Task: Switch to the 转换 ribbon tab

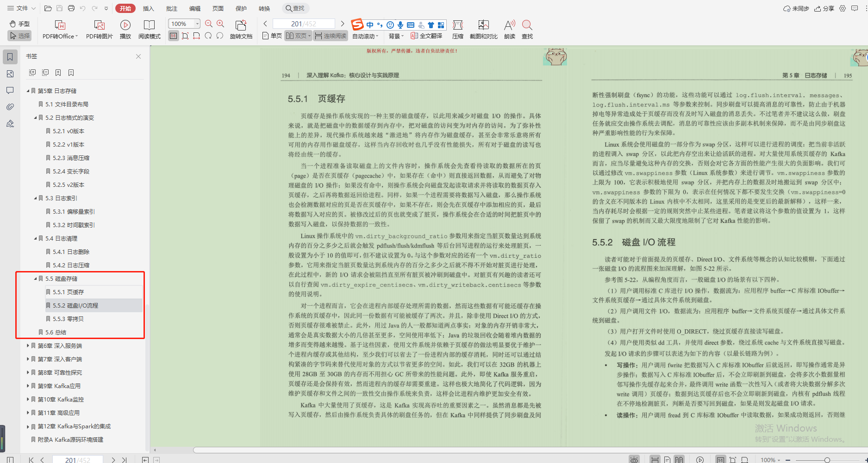Action: tap(264, 8)
